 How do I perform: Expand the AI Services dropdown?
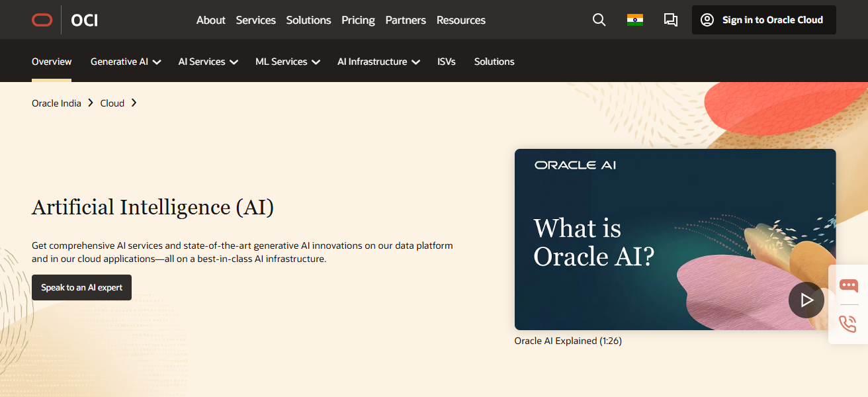pyautogui.click(x=208, y=61)
